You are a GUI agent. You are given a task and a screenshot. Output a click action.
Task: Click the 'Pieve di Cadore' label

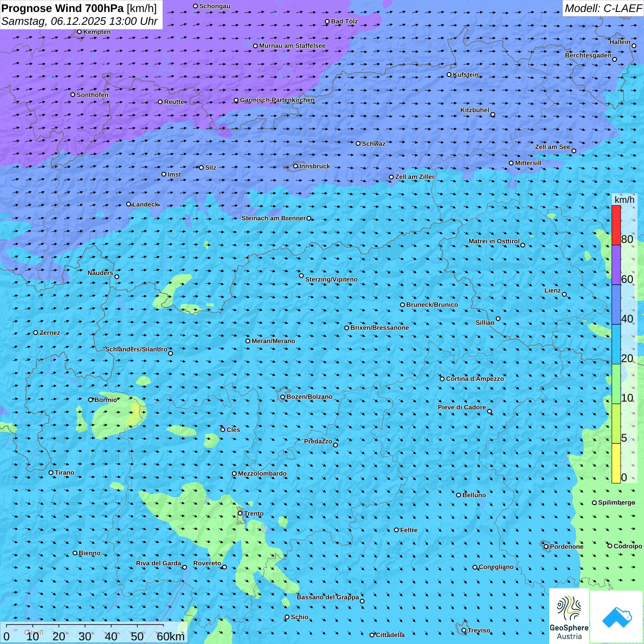pos(462,407)
